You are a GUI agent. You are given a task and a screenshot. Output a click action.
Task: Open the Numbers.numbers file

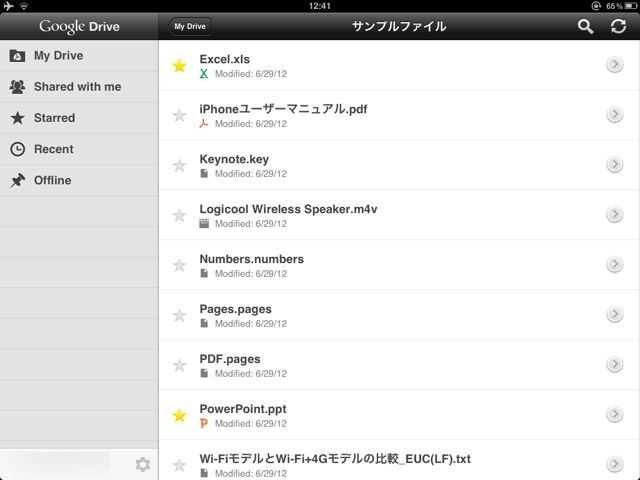click(x=399, y=265)
